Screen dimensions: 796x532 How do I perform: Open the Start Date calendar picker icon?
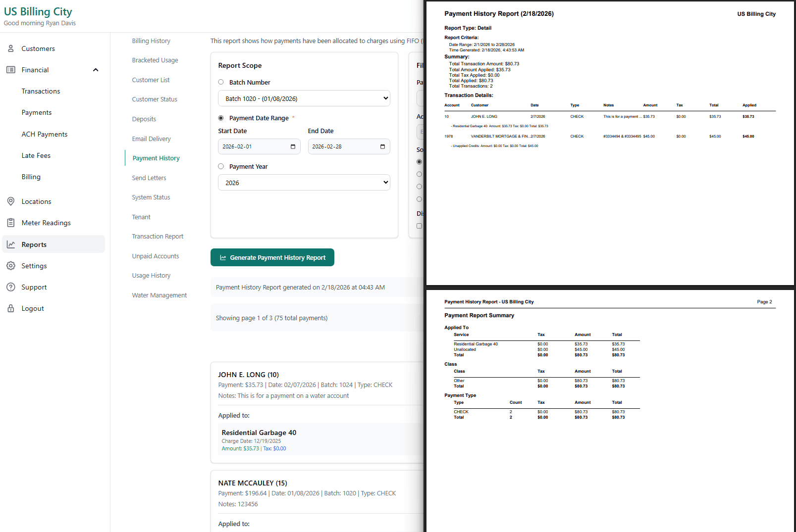293,146
